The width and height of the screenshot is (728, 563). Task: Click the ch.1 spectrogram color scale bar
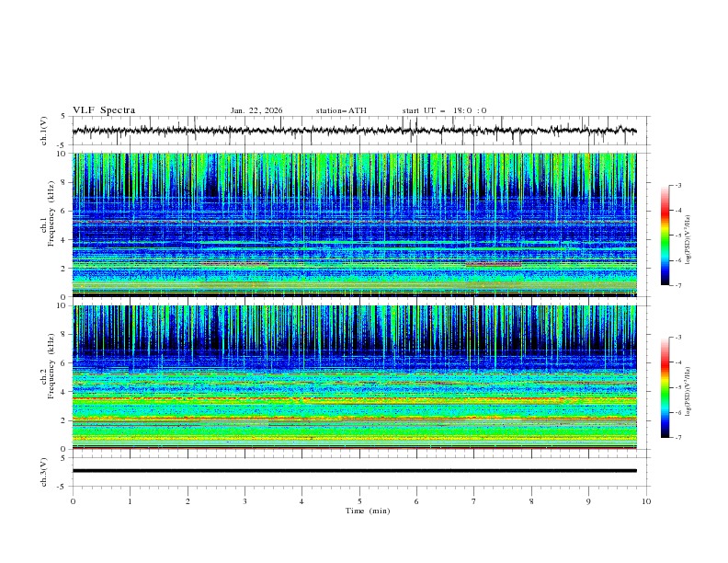pos(665,236)
